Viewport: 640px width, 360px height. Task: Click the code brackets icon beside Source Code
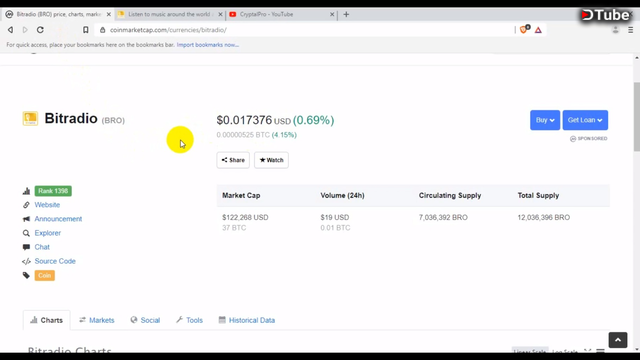(x=26, y=261)
